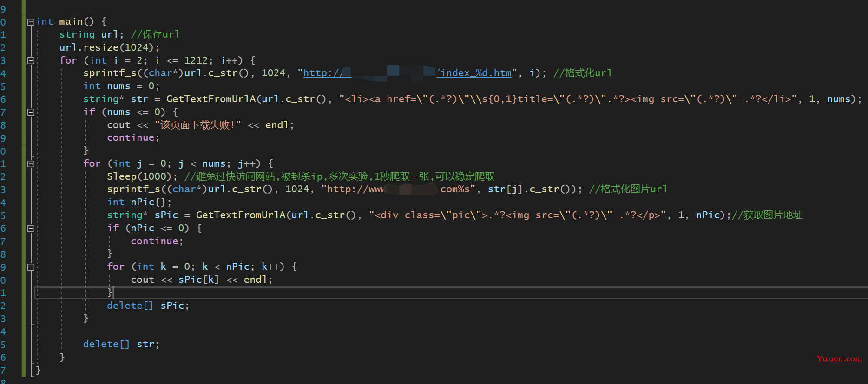Collapse the if (nPic <= 0) block
The image size is (868, 384).
click(31, 228)
